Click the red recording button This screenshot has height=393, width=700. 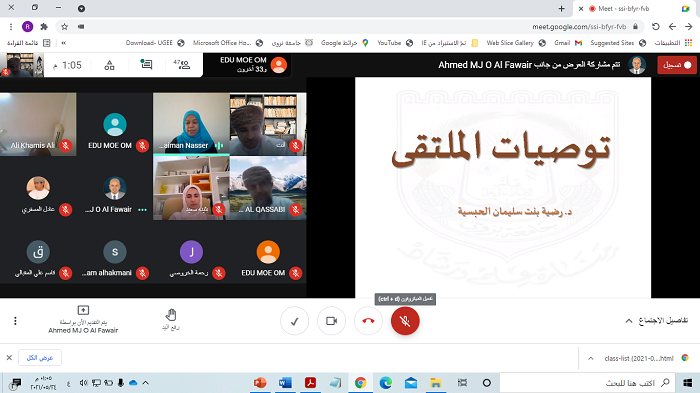pyautogui.click(x=677, y=65)
